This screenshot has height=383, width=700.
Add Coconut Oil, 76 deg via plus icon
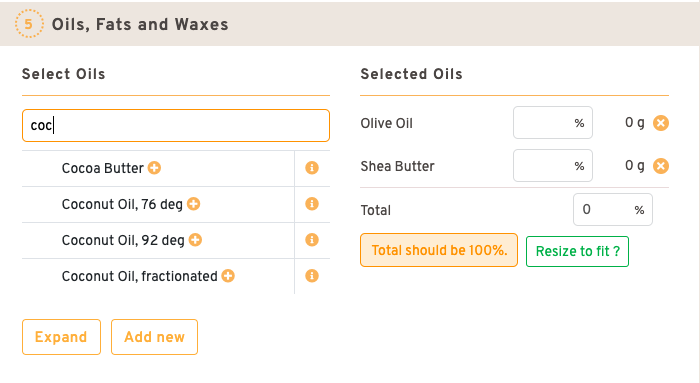click(193, 204)
